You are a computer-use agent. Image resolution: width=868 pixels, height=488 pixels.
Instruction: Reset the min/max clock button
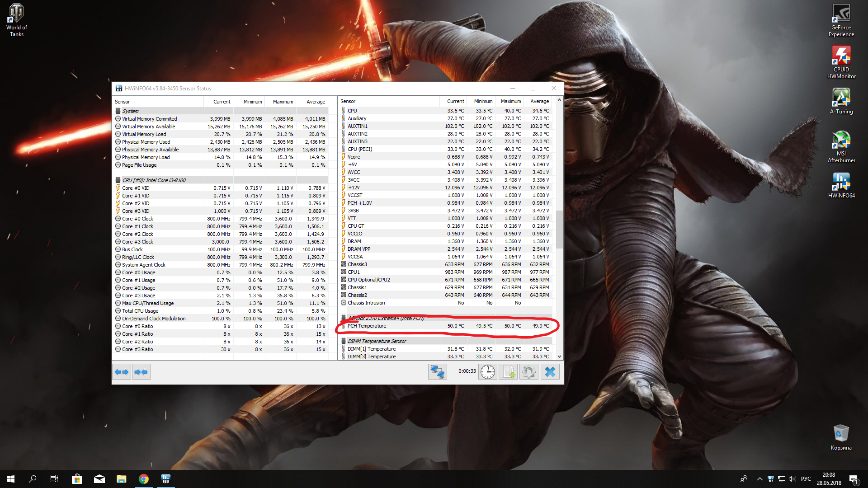487,372
